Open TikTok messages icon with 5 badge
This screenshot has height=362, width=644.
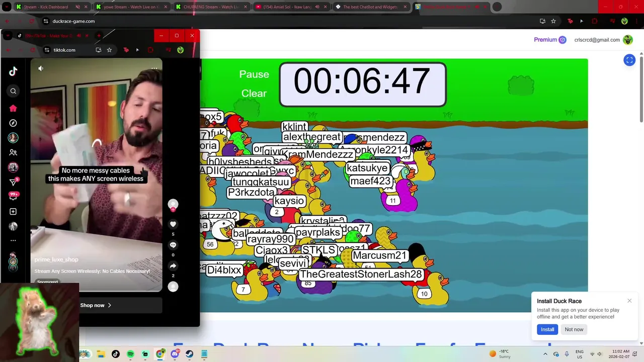pos(14,182)
